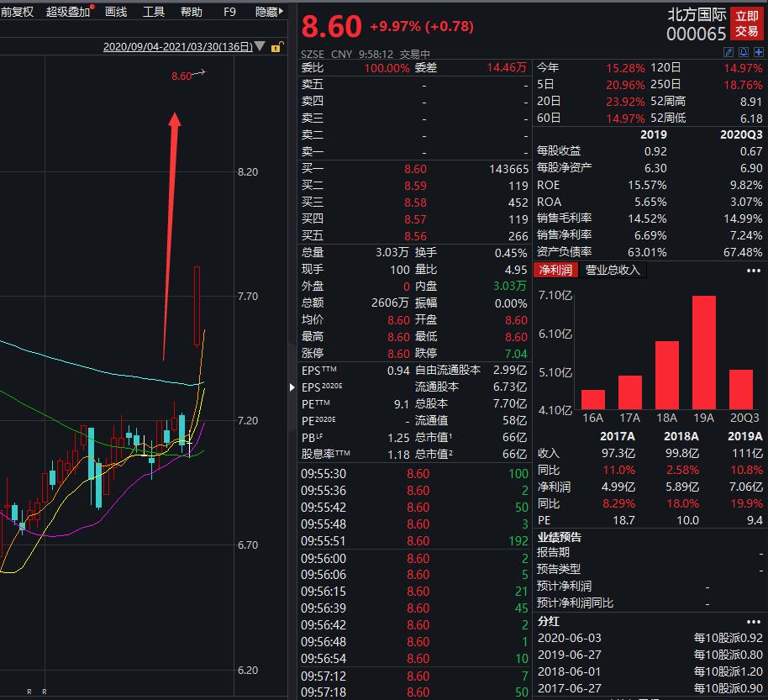The image size is (768, 700).
Task: Click the 卖五 row label
Action: click(x=313, y=84)
